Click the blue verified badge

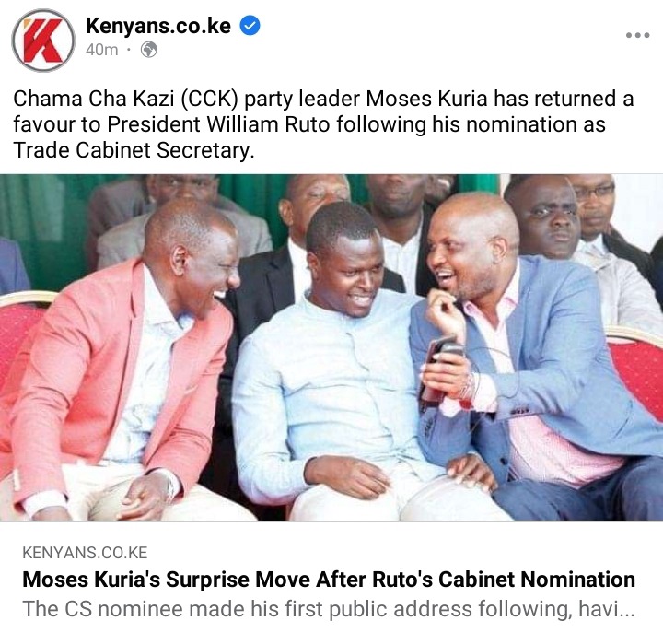click(250, 26)
